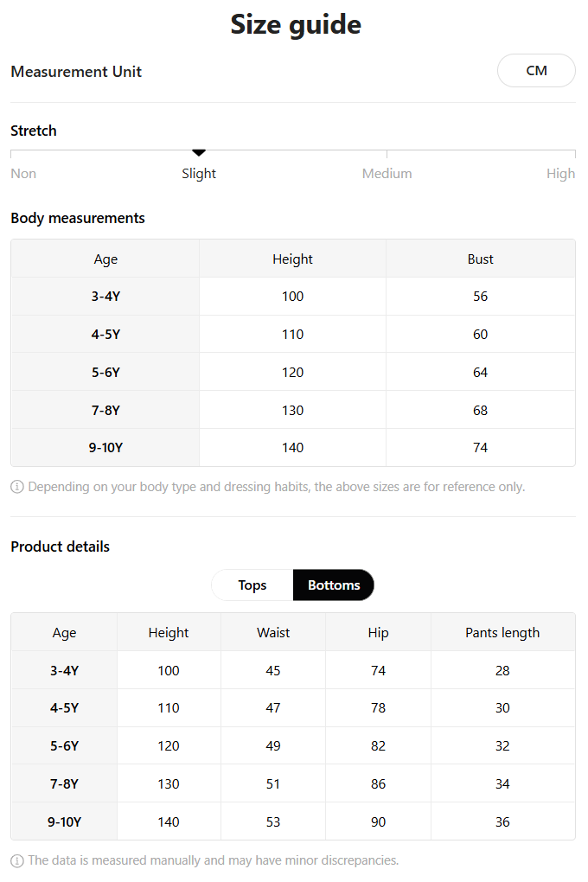Click the 5-6Y age cell in Body measurements
The image size is (588, 882).
click(x=105, y=373)
